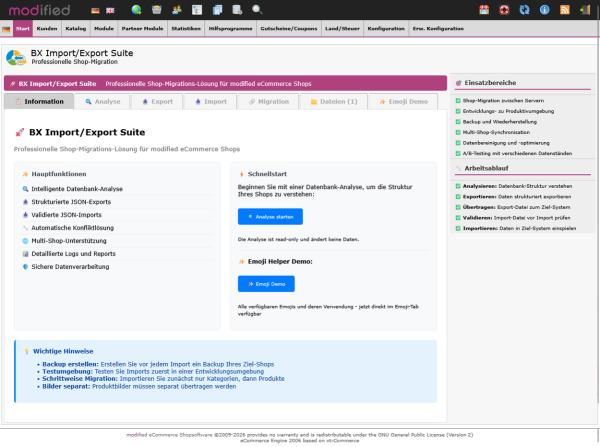Open the Dateien (1) tab
The height and width of the screenshot is (447, 600).
pyautogui.click(x=333, y=101)
